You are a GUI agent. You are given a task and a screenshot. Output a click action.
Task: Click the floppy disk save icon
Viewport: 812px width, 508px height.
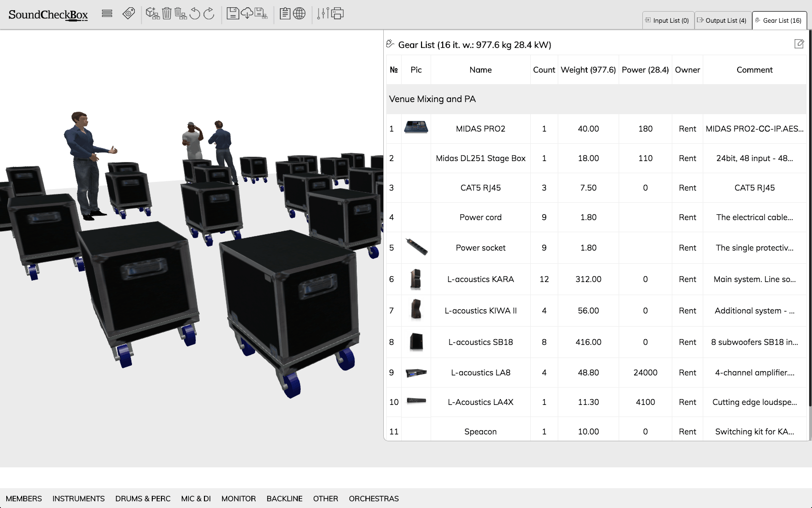tap(233, 14)
